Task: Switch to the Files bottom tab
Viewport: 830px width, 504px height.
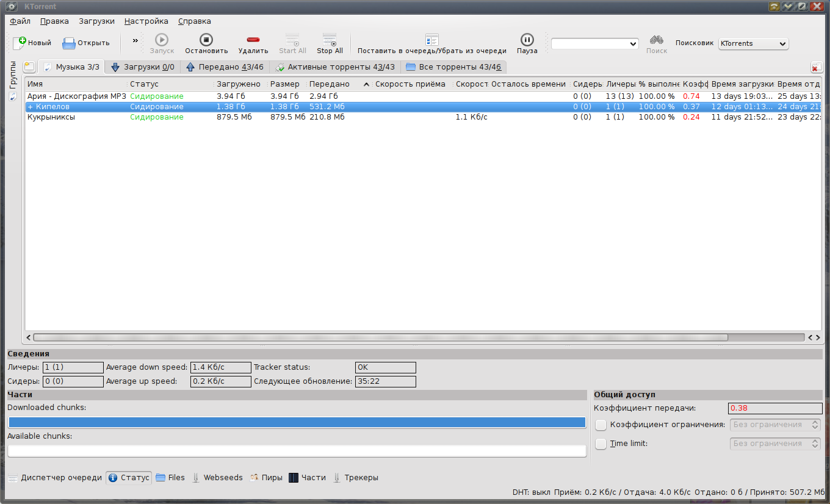Action: pos(170,478)
